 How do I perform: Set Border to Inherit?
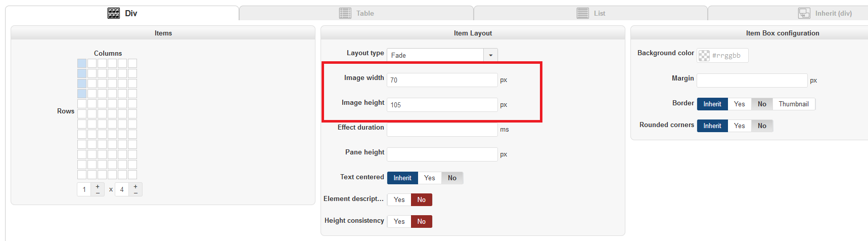click(x=712, y=104)
